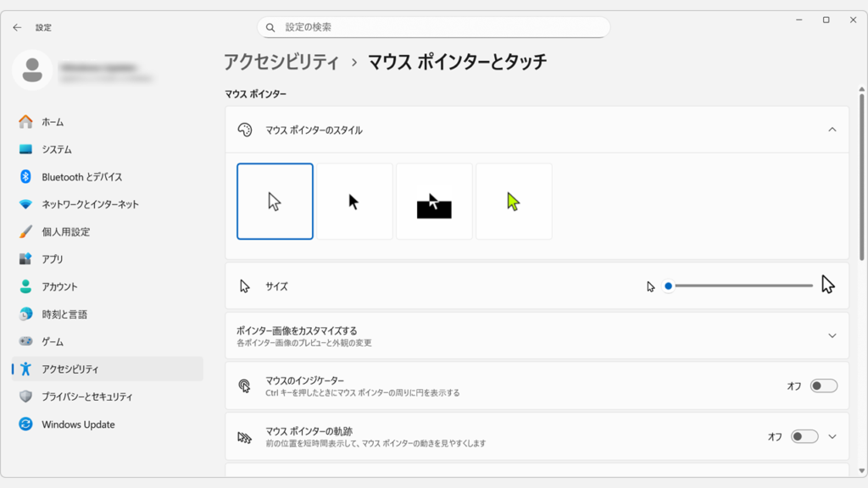This screenshot has height=488, width=868.
Task: Click the 設定の検索 search field
Action: [432, 26]
